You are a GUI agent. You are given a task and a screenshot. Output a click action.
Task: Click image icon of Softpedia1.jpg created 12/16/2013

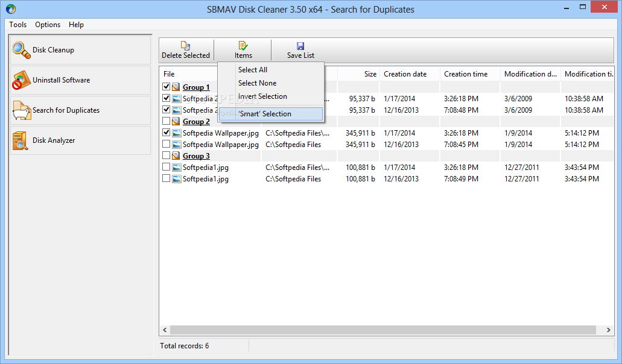pos(177,179)
